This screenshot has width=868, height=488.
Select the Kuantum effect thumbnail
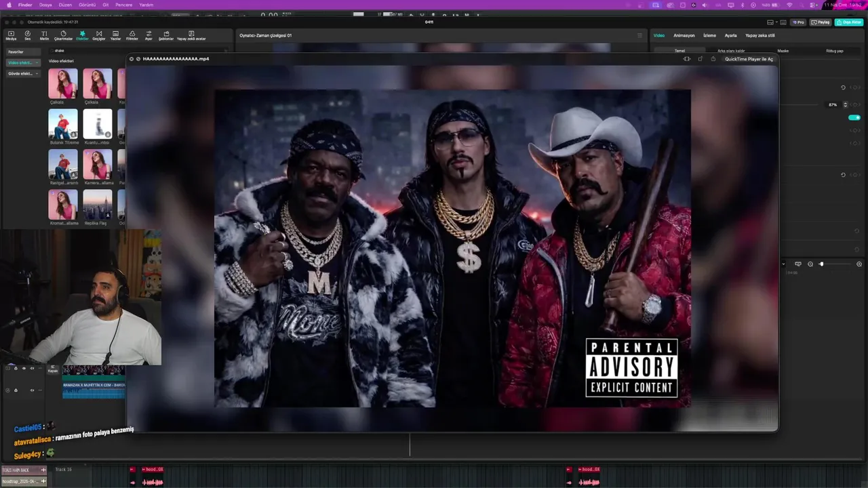point(98,123)
